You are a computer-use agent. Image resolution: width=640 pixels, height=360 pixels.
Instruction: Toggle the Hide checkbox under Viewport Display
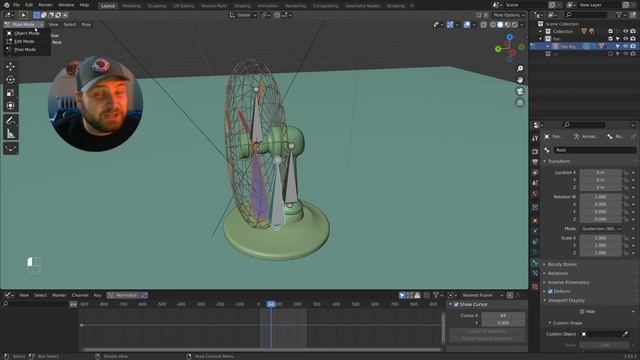[582, 312]
